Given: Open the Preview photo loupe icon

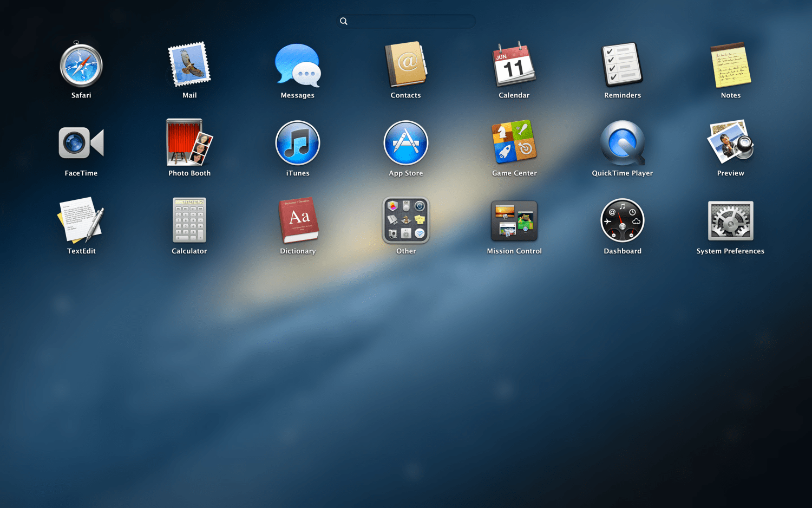Looking at the screenshot, I should (731, 142).
